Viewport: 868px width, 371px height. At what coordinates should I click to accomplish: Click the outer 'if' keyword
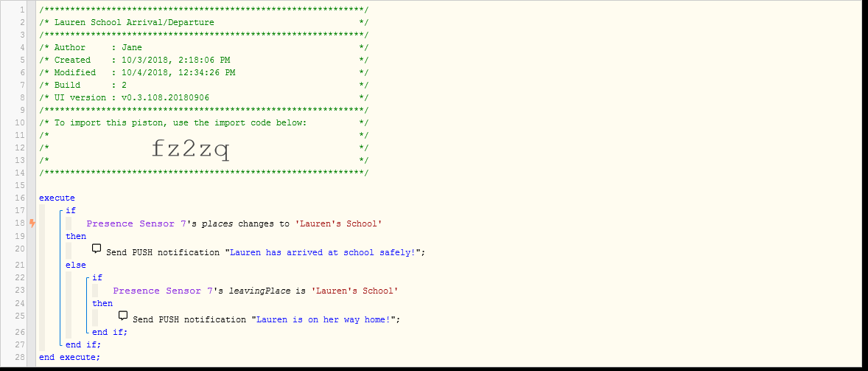pyautogui.click(x=70, y=210)
